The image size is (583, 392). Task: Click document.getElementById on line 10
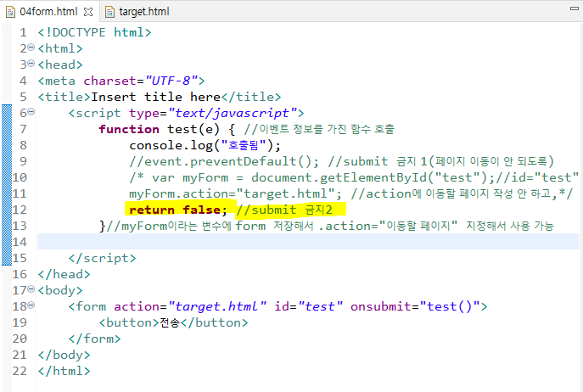pyautogui.click(x=339, y=177)
